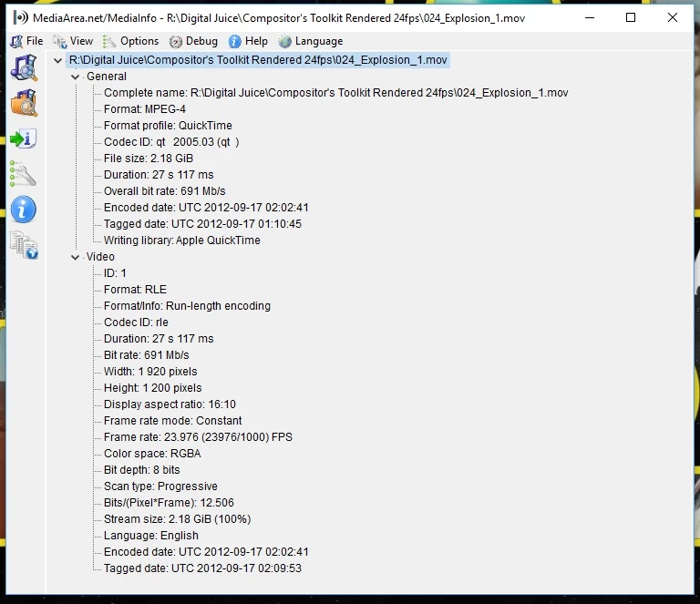The width and height of the screenshot is (700, 604).
Task: Select the Bits/(Pixel*Frame): 12.506 row
Action: tap(169, 503)
